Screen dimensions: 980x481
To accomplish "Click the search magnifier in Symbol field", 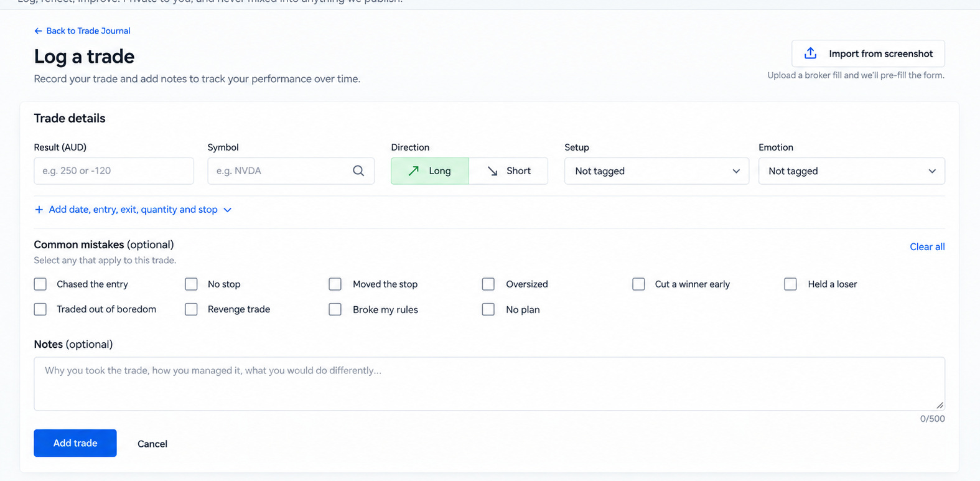I will [358, 171].
